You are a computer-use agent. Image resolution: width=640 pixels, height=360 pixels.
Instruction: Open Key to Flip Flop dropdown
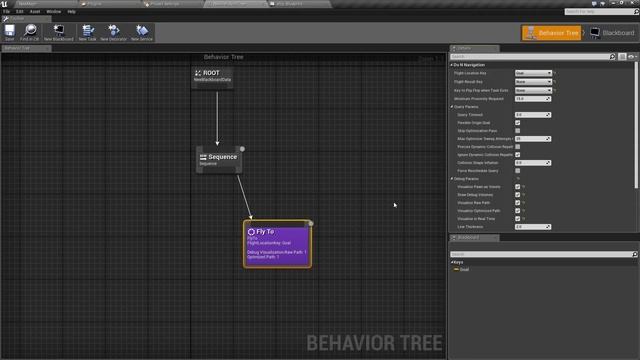point(533,90)
